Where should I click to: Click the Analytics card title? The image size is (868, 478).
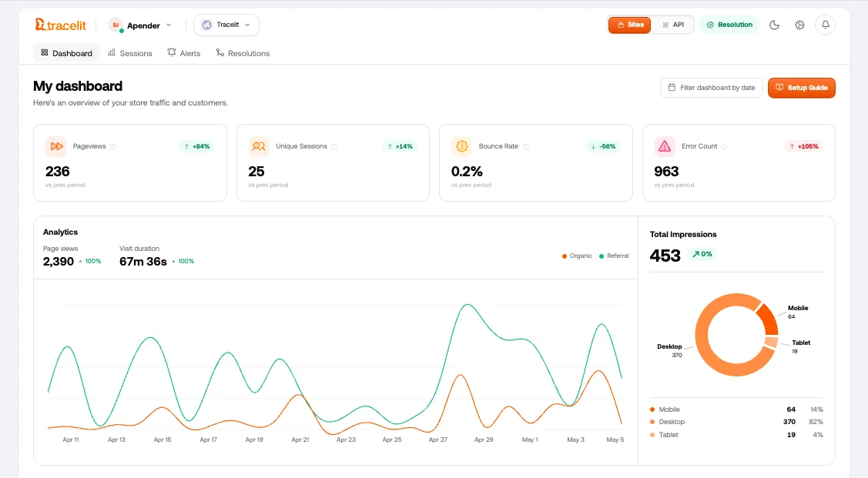60,232
